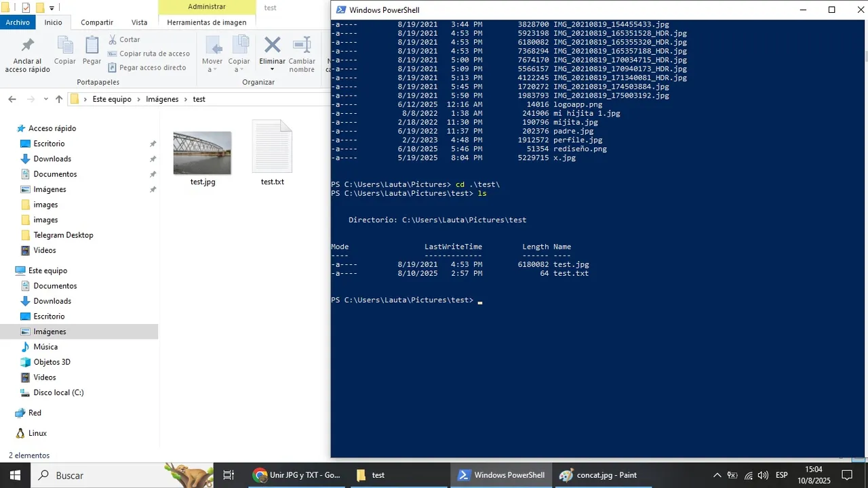Select Este equipo in navigation pane

coord(47,270)
